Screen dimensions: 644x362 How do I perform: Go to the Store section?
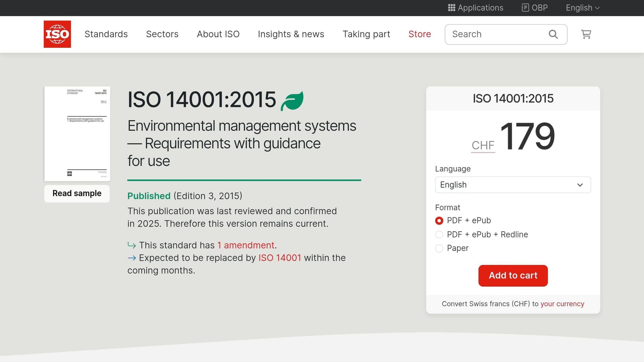420,34
